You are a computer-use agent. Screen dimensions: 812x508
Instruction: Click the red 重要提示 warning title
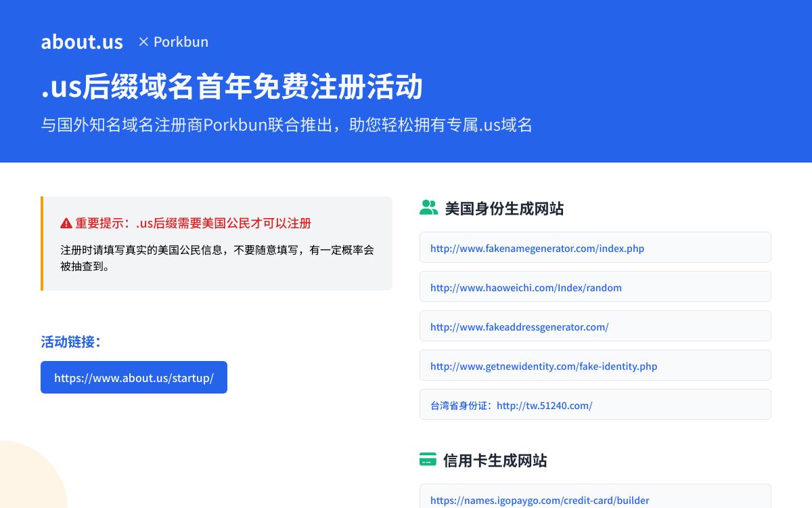click(193, 223)
